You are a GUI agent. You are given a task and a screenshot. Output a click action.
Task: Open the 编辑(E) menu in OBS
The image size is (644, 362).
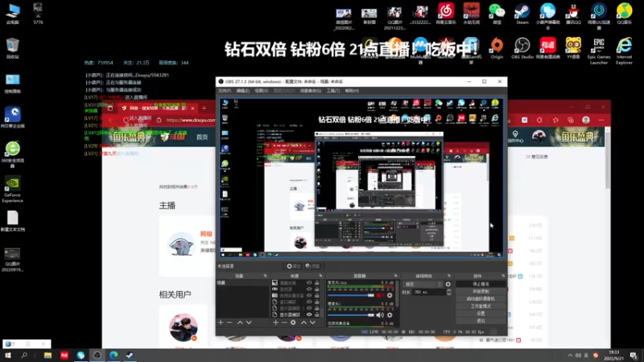pyautogui.click(x=243, y=91)
